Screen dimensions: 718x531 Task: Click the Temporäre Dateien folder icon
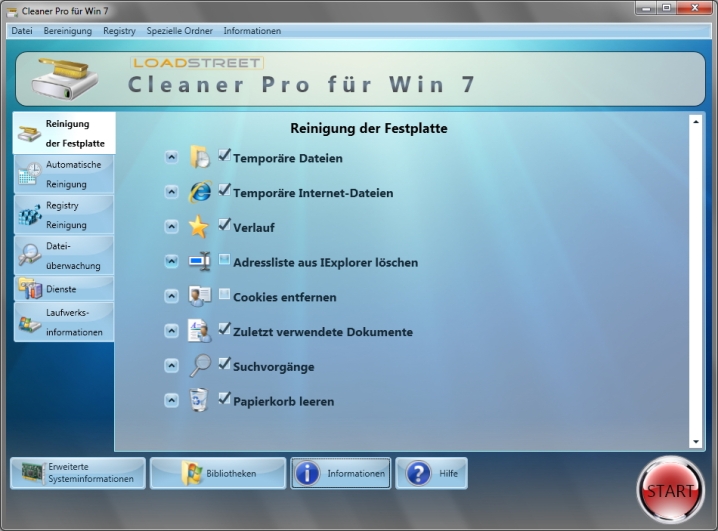coord(200,158)
